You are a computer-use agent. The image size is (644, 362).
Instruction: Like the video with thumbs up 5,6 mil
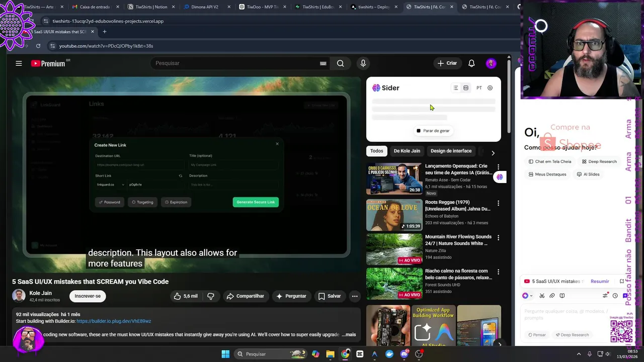(186, 296)
